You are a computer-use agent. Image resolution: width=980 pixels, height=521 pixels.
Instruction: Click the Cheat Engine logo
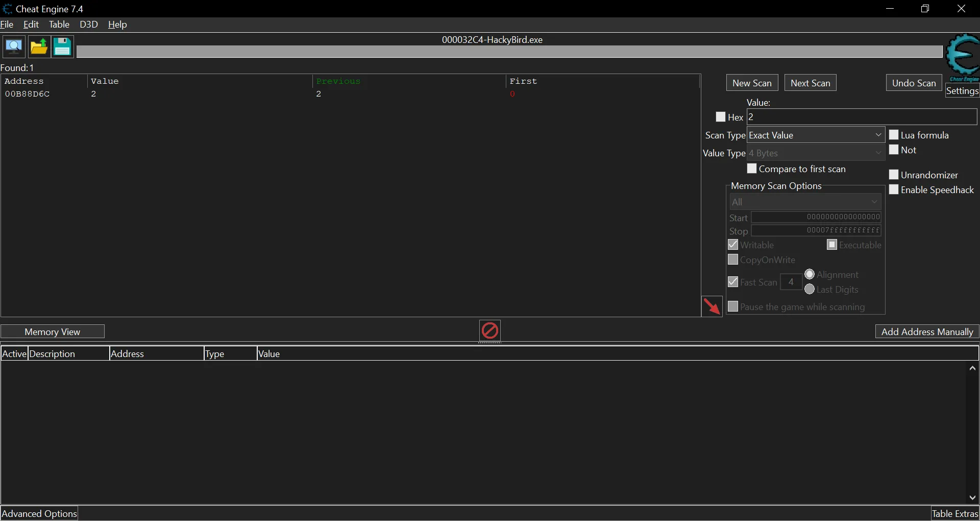click(963, 57)
